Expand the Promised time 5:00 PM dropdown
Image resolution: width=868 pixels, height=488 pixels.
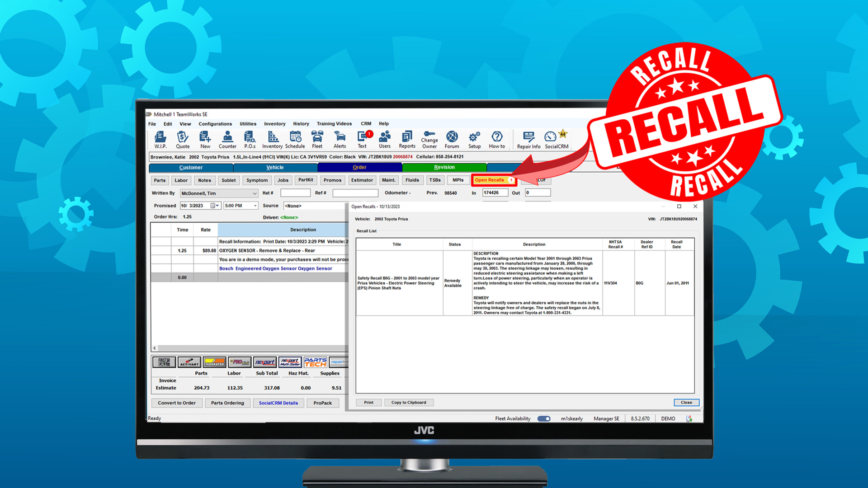tap(255, 206)
